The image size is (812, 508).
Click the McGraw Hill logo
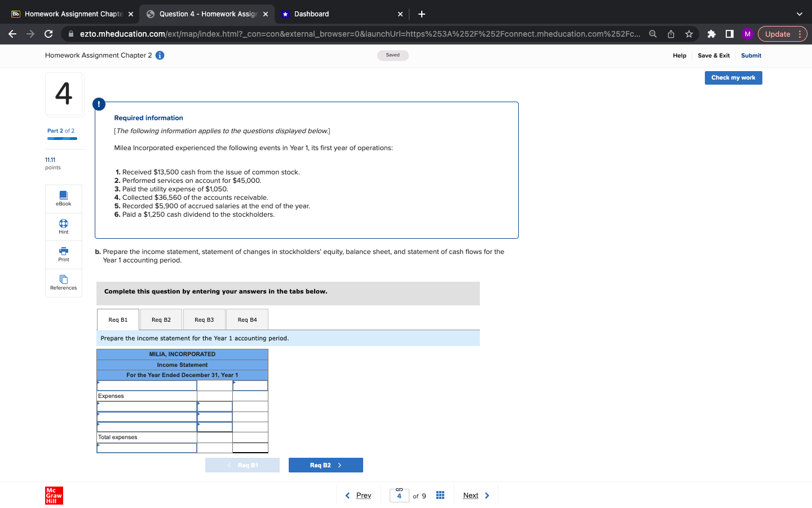pyautogui.click(x=54, y=496)
